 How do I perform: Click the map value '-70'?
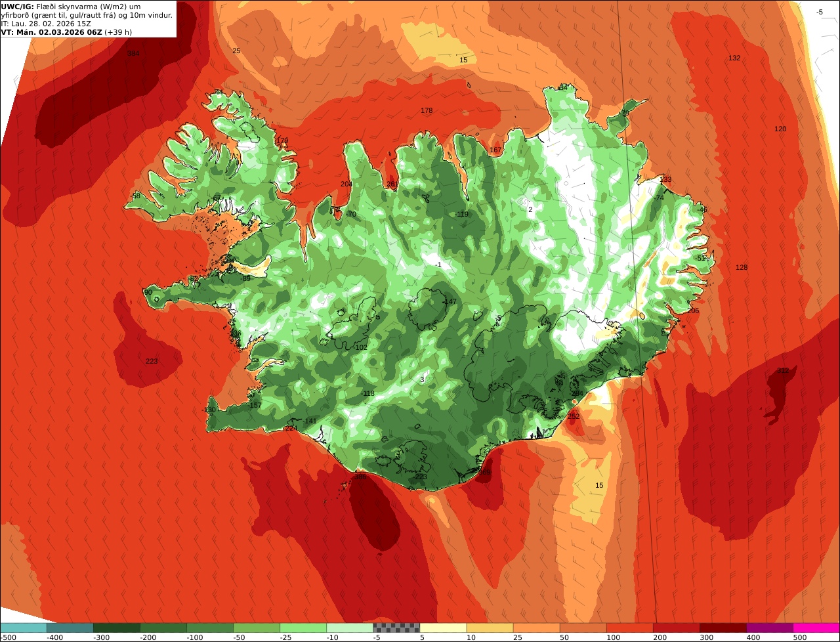click(350, 214)
